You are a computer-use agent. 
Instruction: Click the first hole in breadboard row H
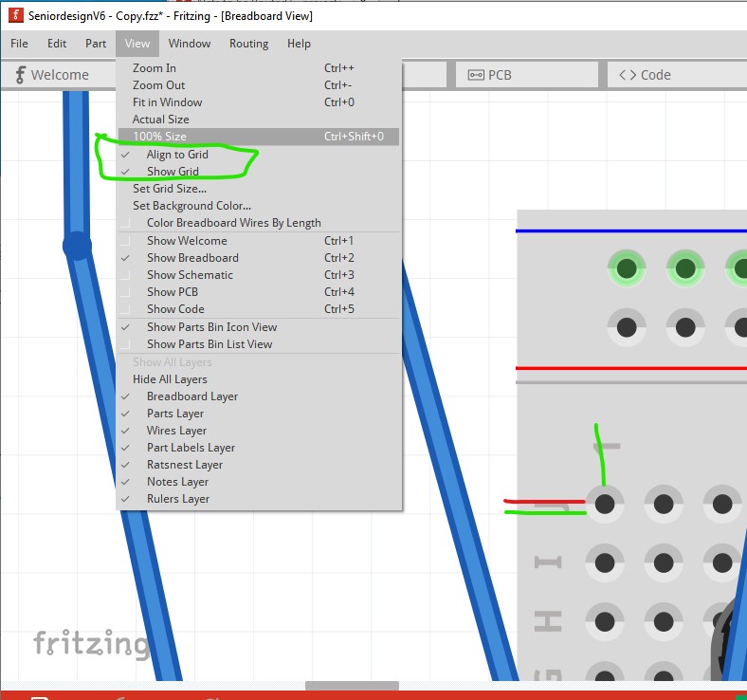click(605, 621)
